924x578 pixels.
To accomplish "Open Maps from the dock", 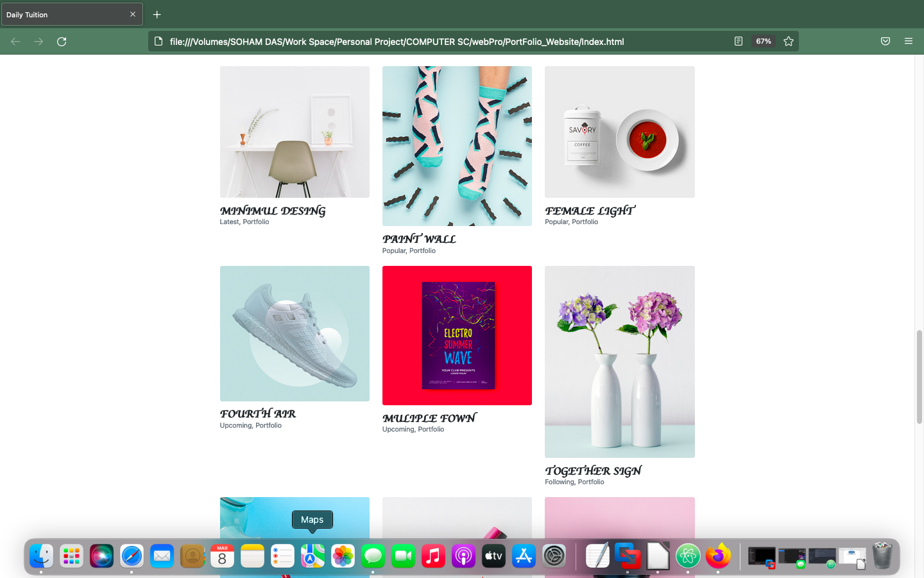I will click(x=312, y=556).
